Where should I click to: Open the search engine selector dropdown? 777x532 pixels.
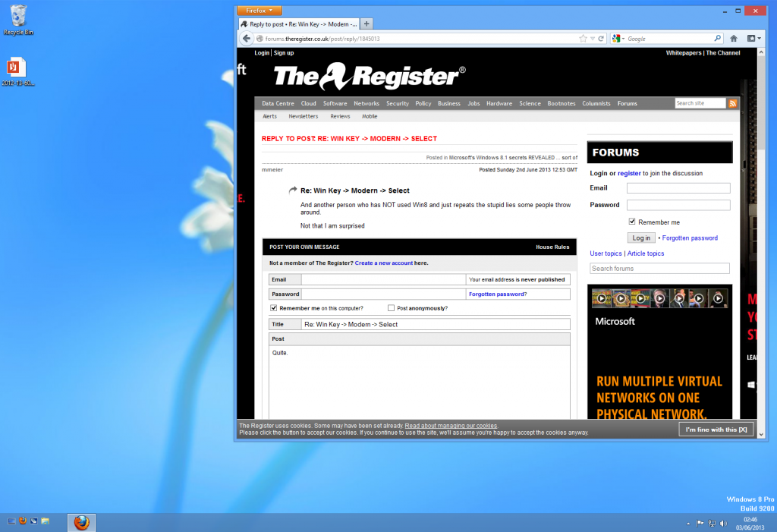[618, 39]
